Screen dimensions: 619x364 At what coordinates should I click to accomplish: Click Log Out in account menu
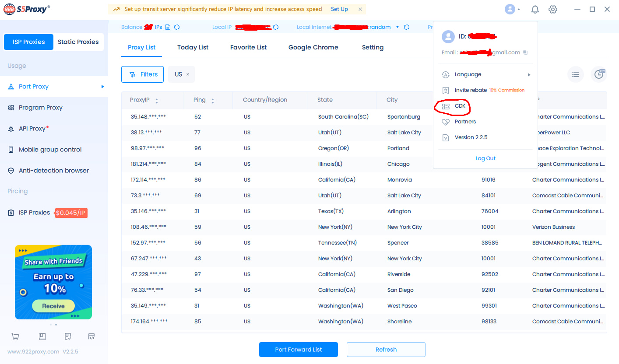click(485, 158)
